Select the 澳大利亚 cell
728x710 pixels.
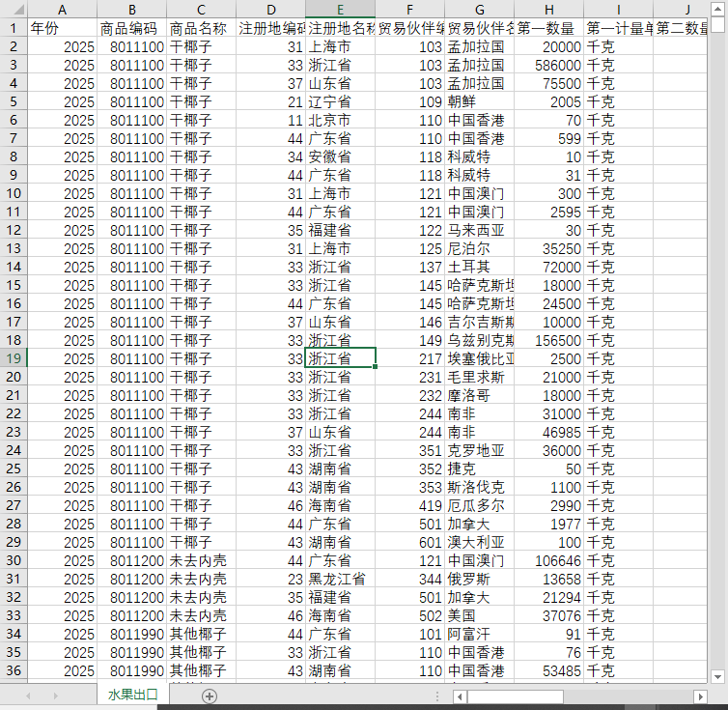(x=479, y=542)
